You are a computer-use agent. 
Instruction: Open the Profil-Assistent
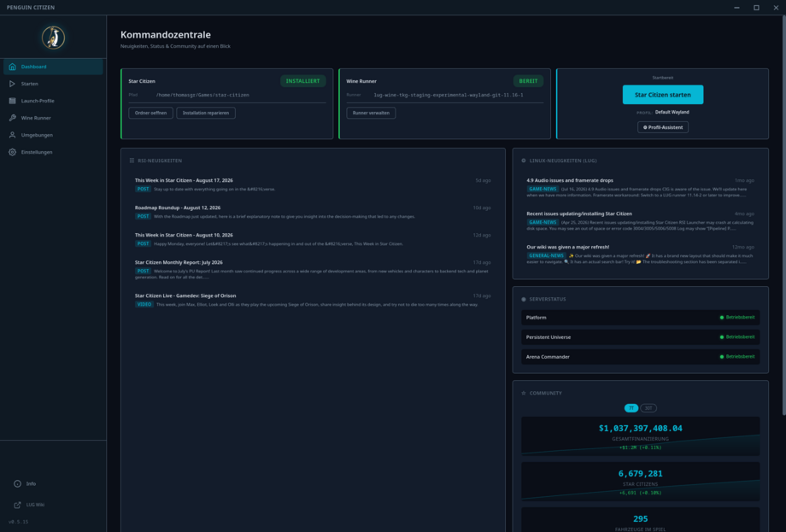663,127
